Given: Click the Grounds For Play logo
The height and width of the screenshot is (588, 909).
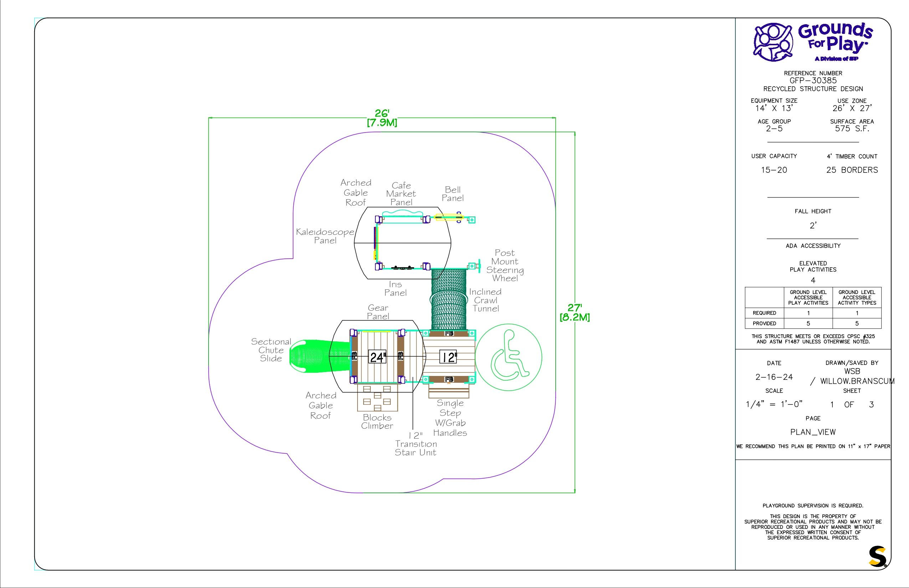Looking at the screenshot, I should point(813,42).
